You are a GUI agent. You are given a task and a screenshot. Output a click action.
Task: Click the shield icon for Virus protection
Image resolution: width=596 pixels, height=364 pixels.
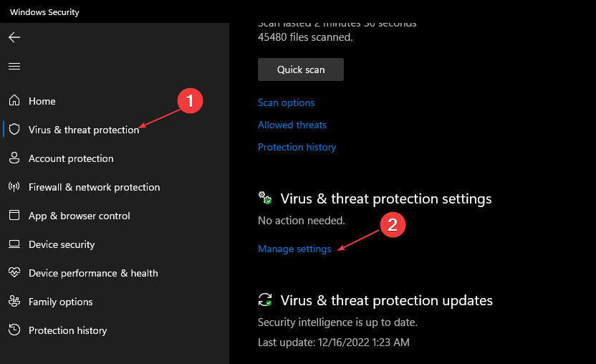coord(14,129)
